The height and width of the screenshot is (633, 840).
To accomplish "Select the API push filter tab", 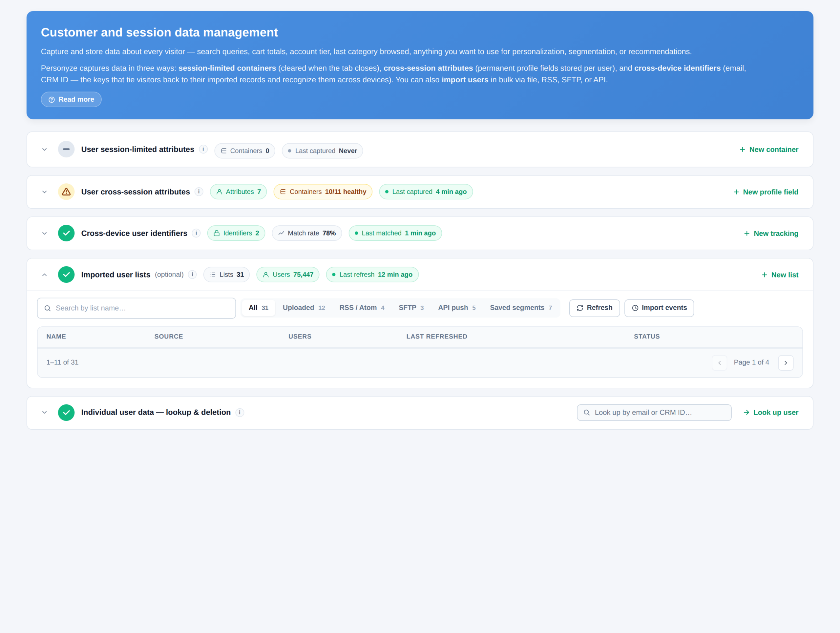I will pyautogui.click(x=457, y=308).
